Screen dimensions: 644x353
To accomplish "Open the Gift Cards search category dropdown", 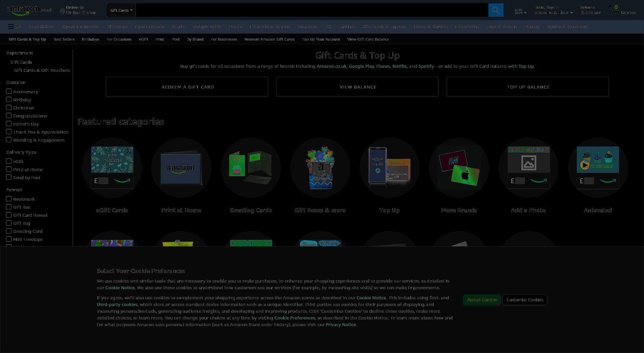I will pyautogui.click(x=121, y=10).
